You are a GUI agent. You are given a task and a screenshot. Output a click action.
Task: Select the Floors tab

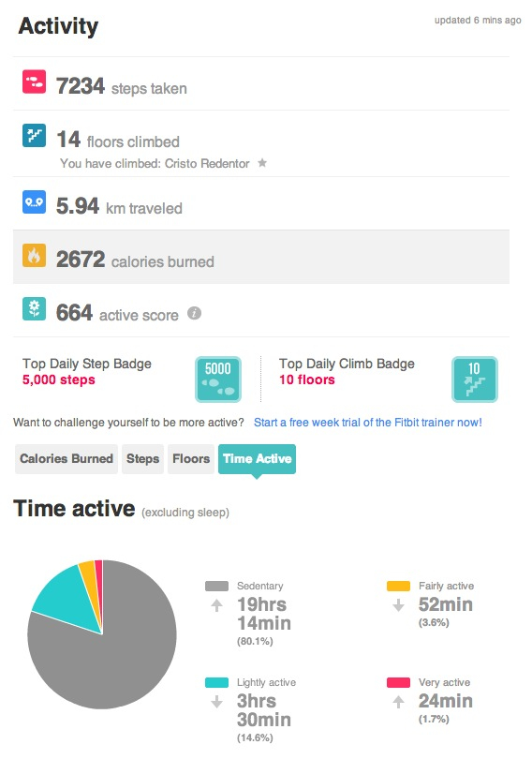[x=191, y=459]
